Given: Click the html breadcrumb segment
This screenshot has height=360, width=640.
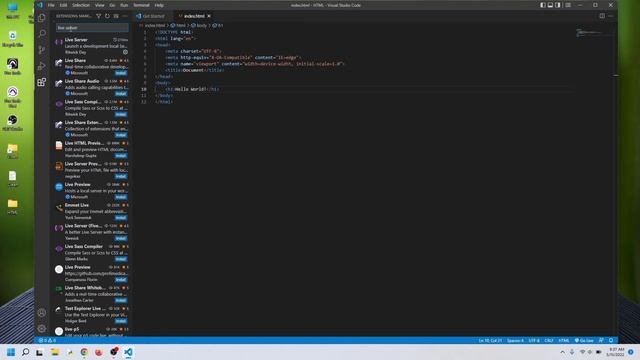Looking at the screenshot, I should pos(178,25).
